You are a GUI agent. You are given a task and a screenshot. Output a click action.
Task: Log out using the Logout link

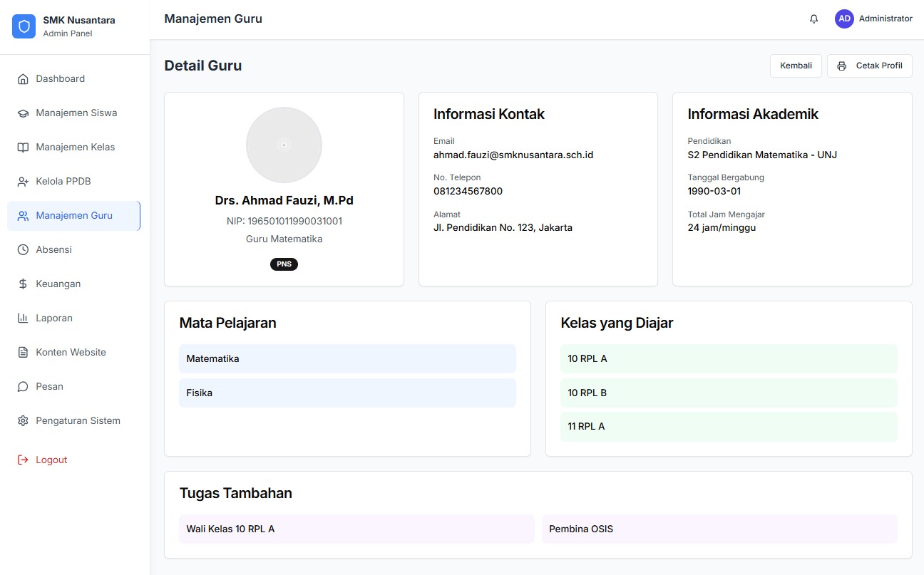click(51, 460)
